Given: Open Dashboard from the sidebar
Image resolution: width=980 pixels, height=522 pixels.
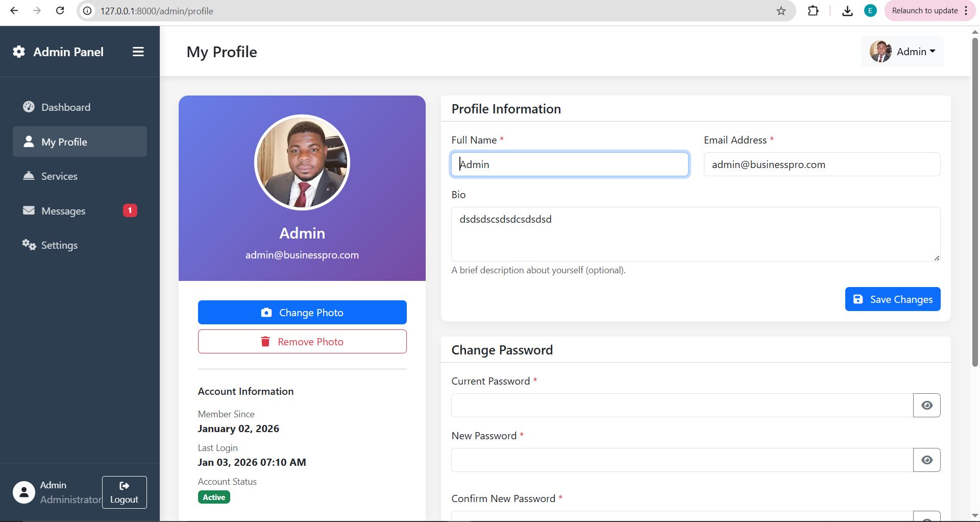Looking at the screenshot, I should tap(66, 107).
